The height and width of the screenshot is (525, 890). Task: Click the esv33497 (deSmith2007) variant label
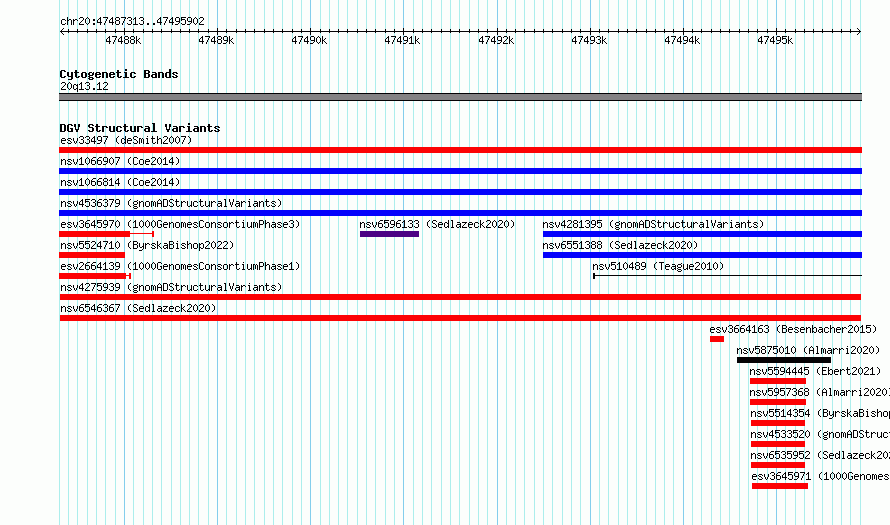[126, 140]
